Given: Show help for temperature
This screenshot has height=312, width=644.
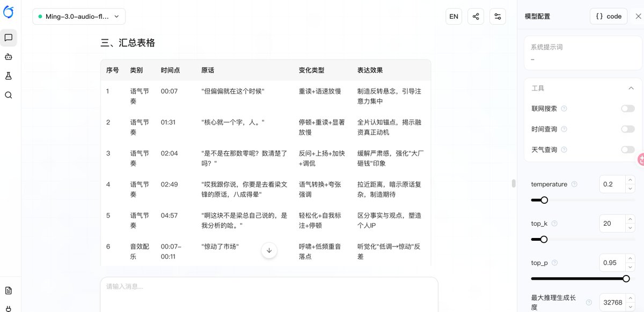Looking at the screenshot, I should 574,184.
